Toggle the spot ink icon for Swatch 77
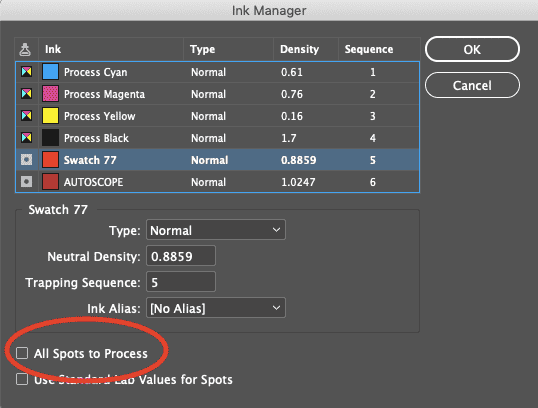The image size is (538, 408). tap(26, 160)
